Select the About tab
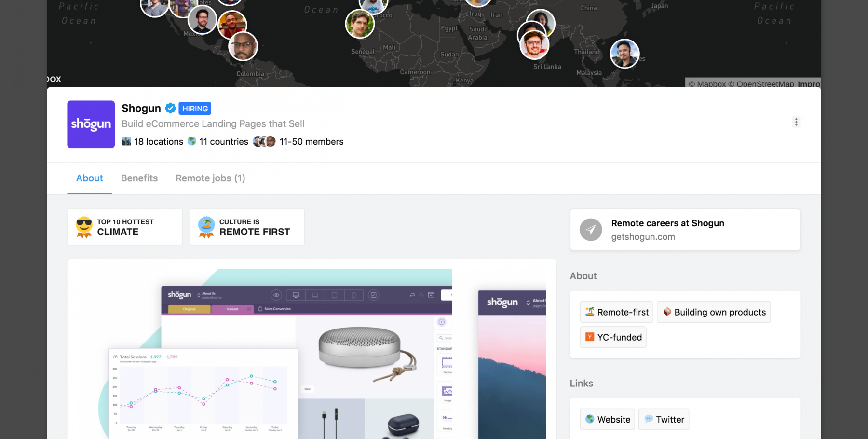This screenshot has width=868, height=439. [x=89, y=178]
